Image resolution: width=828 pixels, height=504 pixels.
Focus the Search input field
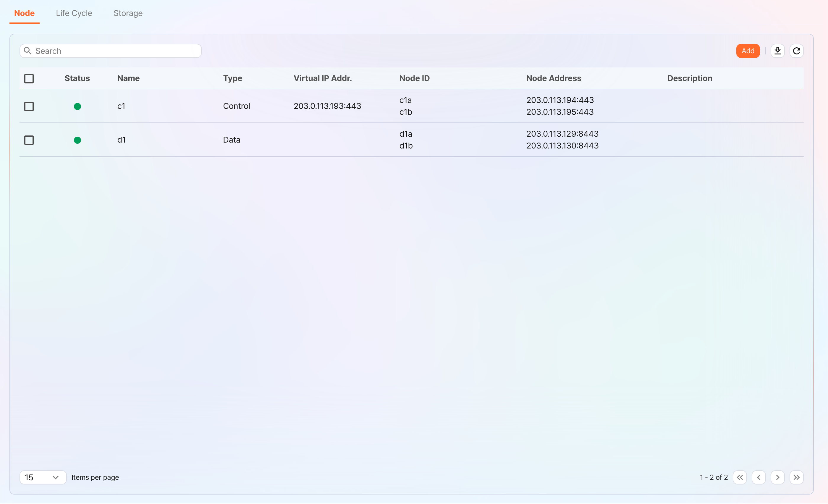pyautogui.click(x=111, y=51)
